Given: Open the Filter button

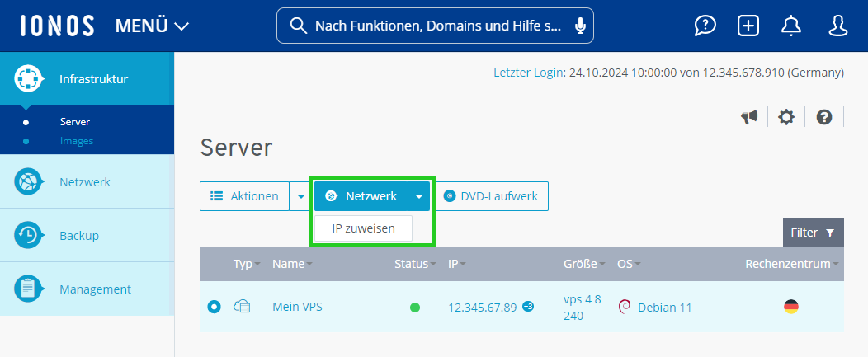Looking at the screenshot, I should pos(814,233).
